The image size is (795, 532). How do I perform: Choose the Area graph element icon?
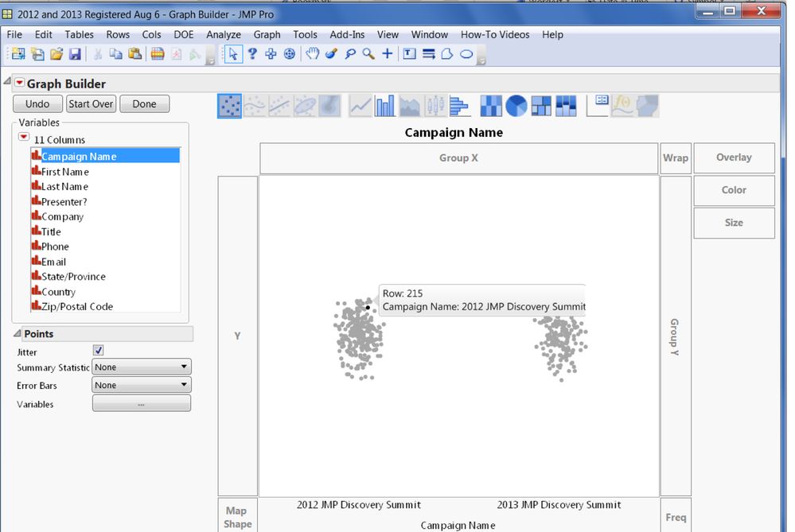(x=410, y=107)
